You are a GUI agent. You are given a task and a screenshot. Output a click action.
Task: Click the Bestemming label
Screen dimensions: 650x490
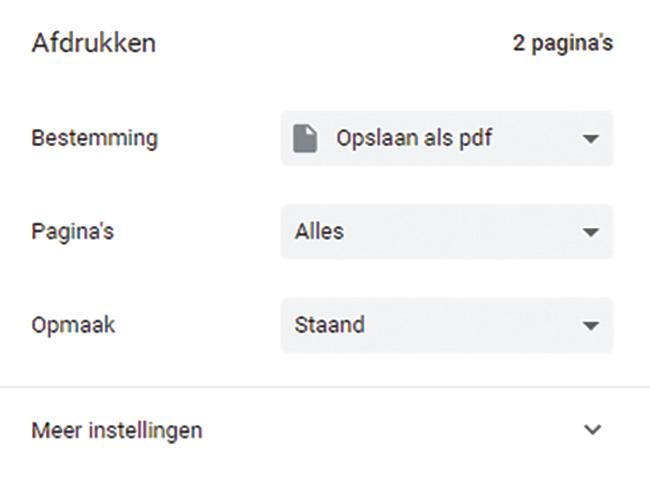click(x=94, y=138)
